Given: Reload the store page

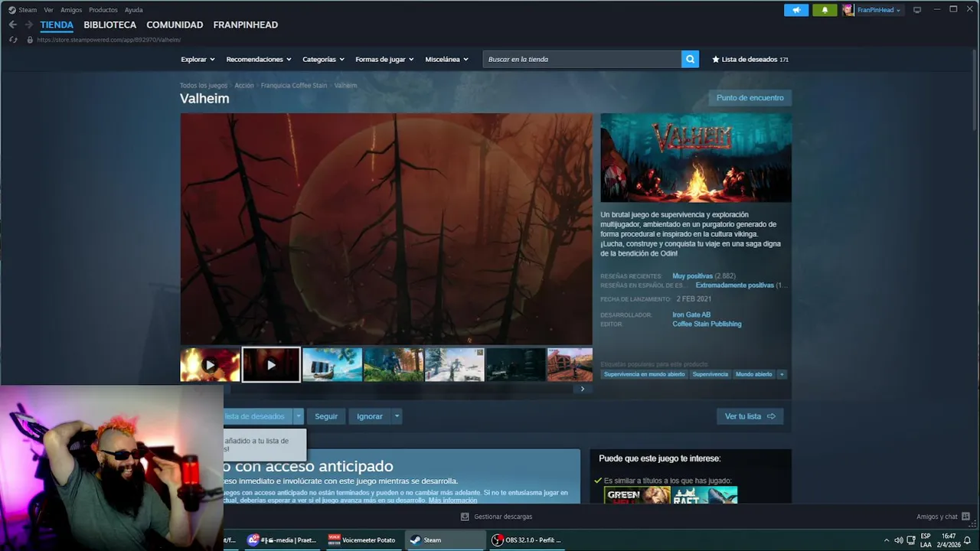Looking at the screenshot, I should tap(13, 39).
